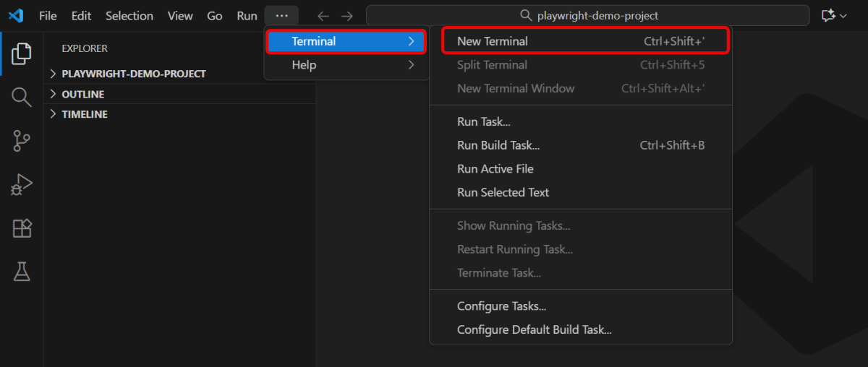Click the playwright-demo-project search box
The image size is (868, 367).
click(587, 15)
